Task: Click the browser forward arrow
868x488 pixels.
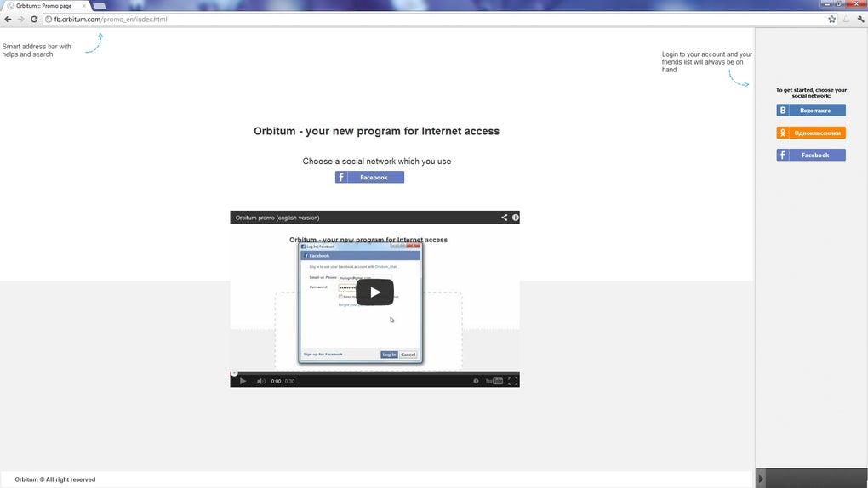Action: click(x=21, y=20)
